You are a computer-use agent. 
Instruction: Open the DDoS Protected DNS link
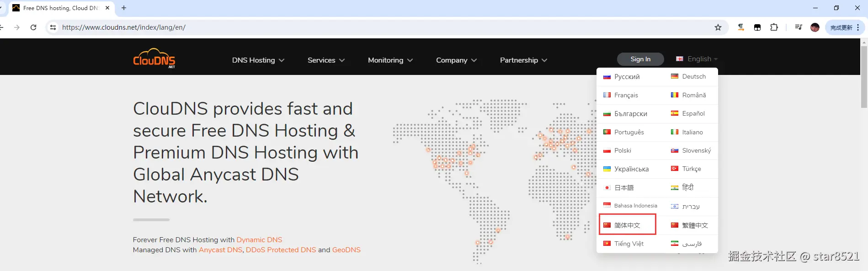tap(281, 250)
